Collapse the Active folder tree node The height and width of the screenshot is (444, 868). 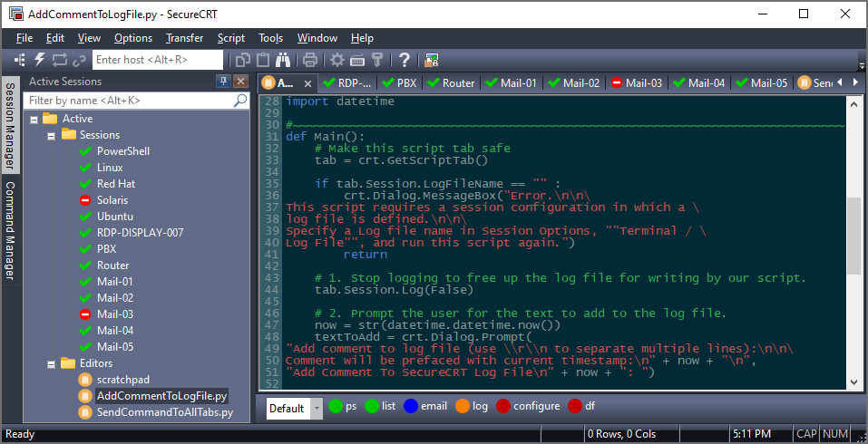(x=34, y=119)
